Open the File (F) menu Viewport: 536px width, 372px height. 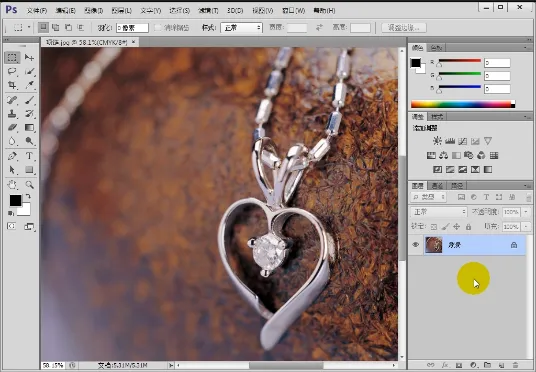click(37, 11)
